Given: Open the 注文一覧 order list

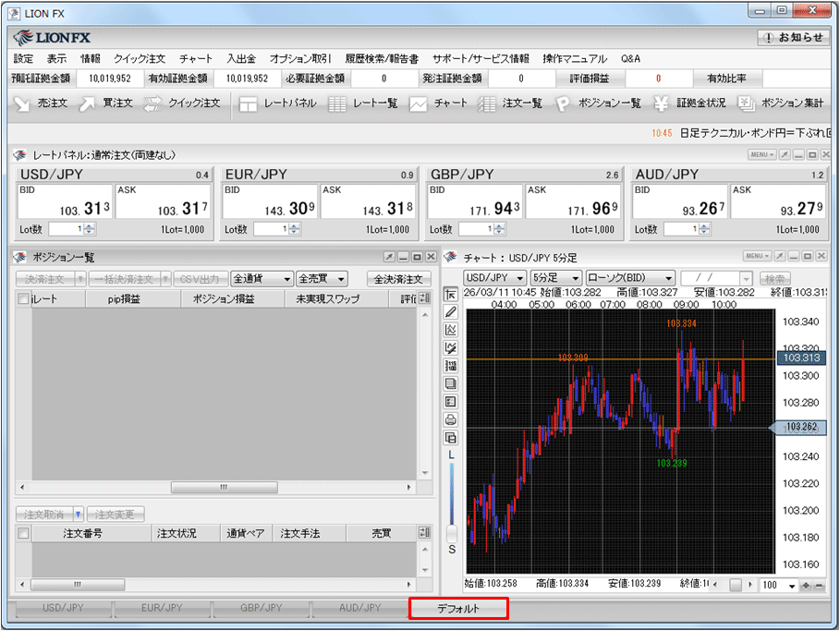Looking at the screenshot, I should point(510,103).
